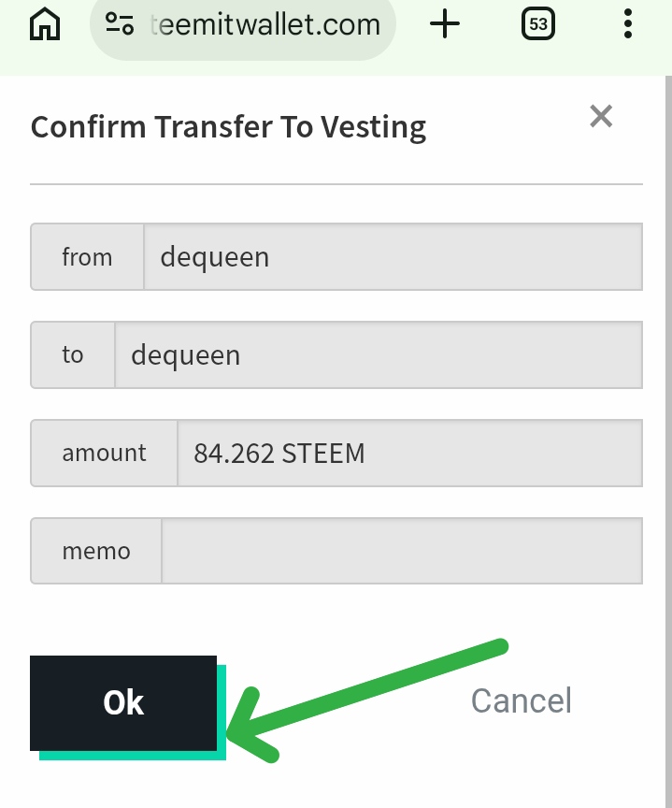Click the divider line under the heading

click(x=336, y=184)
